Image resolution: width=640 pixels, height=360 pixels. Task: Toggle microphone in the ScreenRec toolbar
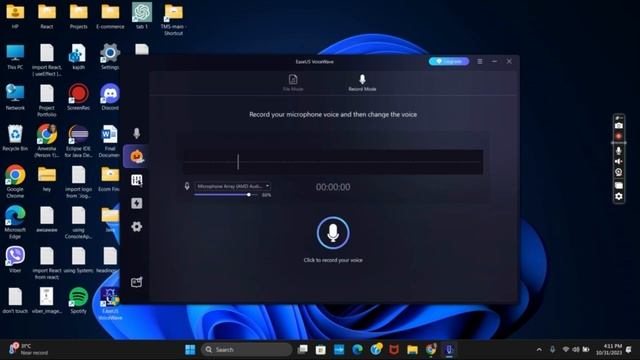point(619,151)
